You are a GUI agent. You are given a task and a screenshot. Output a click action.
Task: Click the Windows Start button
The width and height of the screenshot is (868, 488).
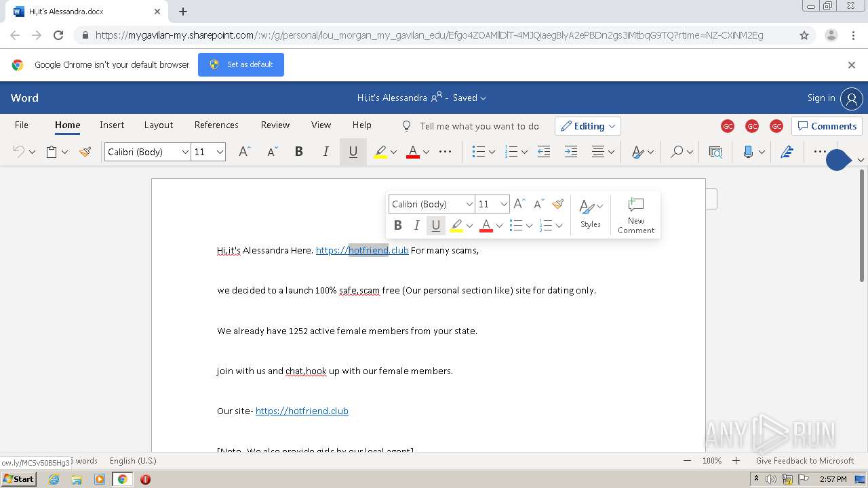tap(18, 479)
